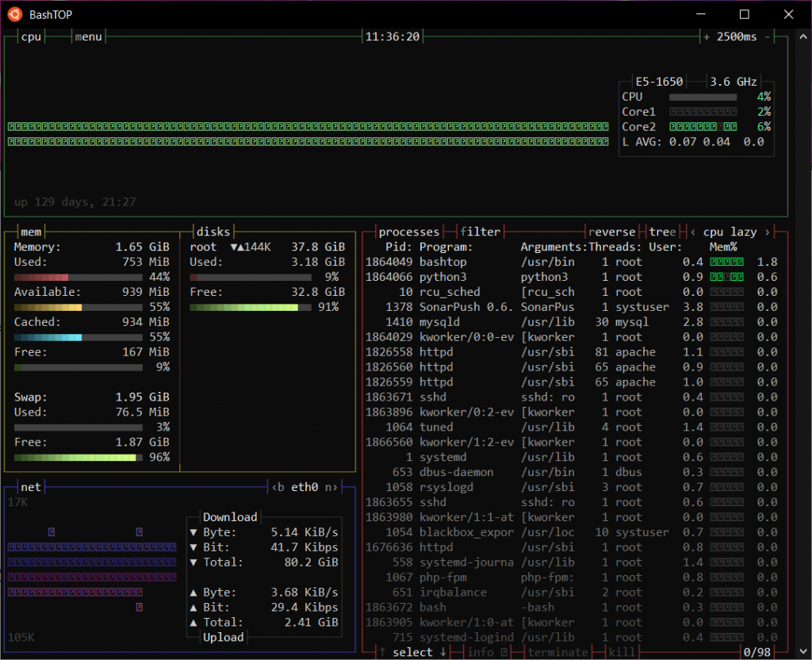This screenshot has width=812, height=660.
Task: Click the Ubuntu icon in title bar
Action: [x=14, y=14]
